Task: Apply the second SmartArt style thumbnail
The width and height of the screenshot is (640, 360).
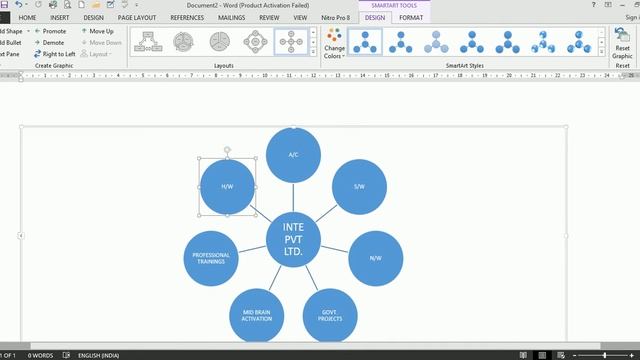Action: 400,42
